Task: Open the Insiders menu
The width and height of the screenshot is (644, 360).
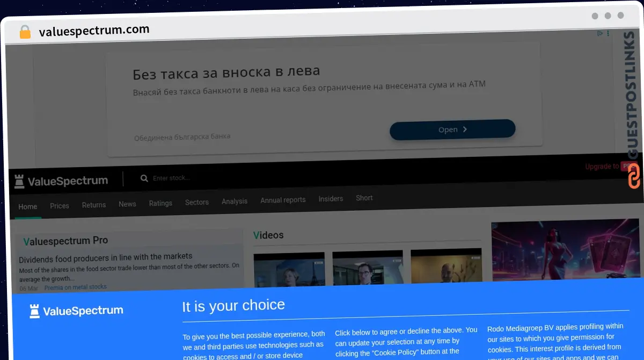Action: tap(331, 199)
